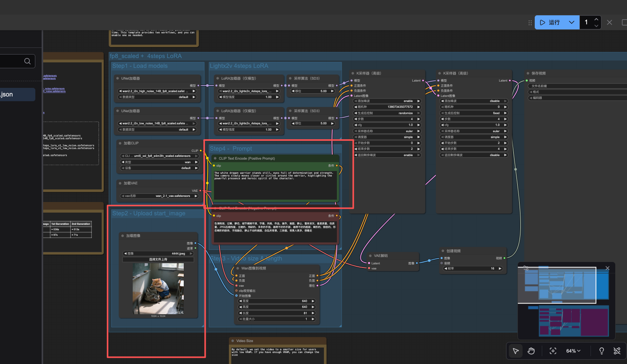Screen dimensions: 627x364
Task: Increase batch count with the up arrow
Action: (x=596, y=19)
